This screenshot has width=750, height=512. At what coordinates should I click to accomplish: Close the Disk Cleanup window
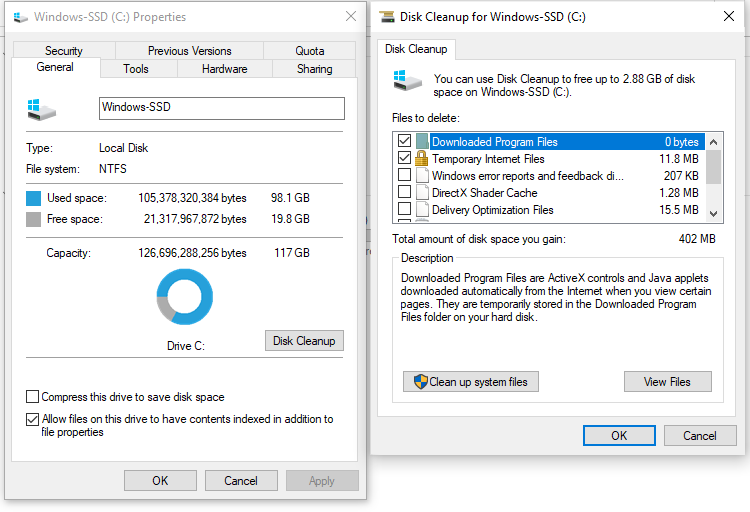[728, 16]
